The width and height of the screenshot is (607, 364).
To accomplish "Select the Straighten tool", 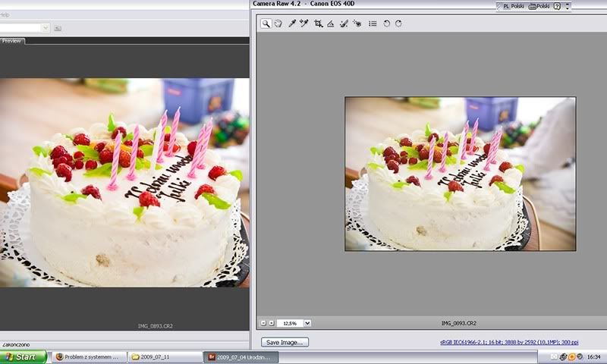I will click(x=331, y=24).
